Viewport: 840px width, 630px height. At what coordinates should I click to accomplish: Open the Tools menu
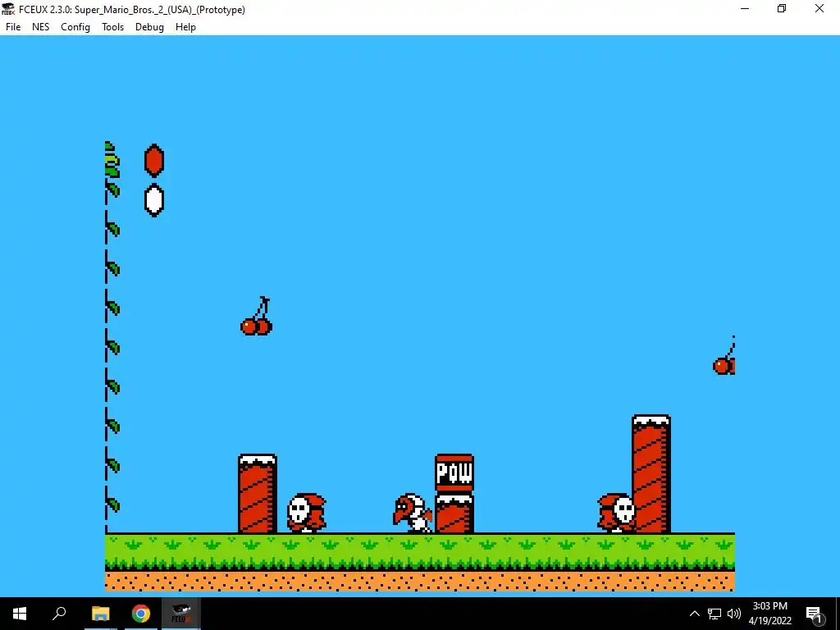pyautogui.click(x=113, y=27)
